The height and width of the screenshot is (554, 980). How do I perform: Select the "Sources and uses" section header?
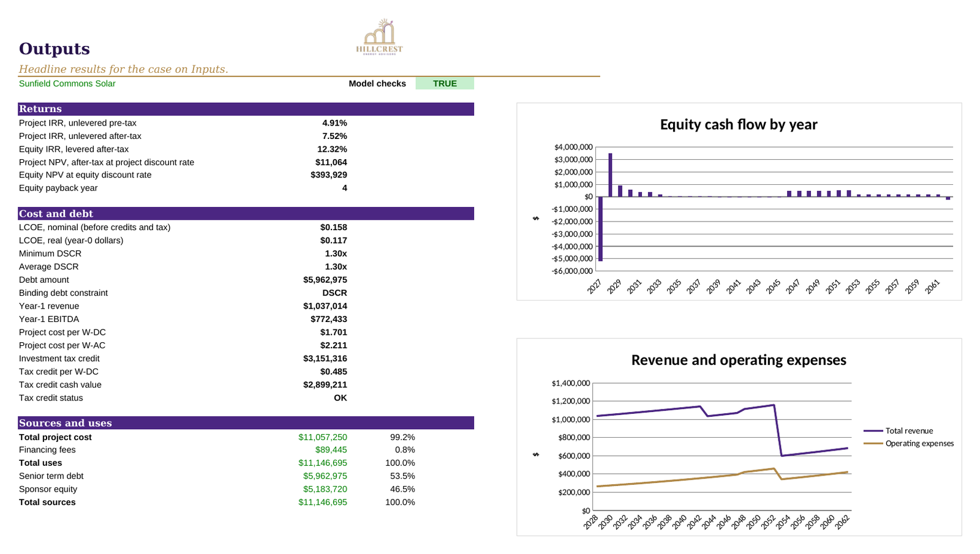246,423
